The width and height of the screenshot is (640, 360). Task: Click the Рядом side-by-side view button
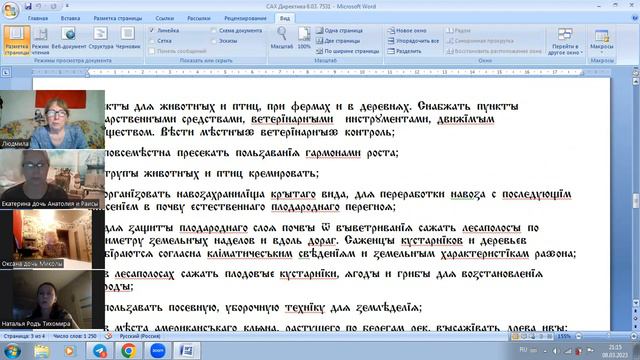tap(458, 31)
